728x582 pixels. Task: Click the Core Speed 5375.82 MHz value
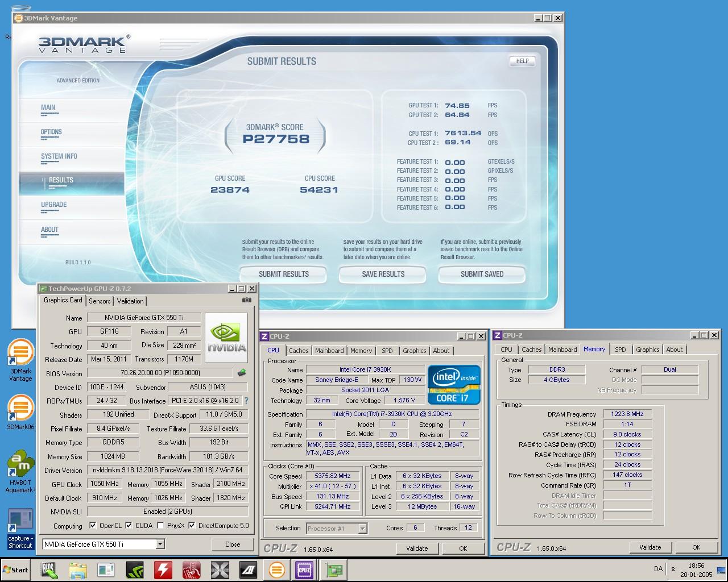click(x=334, y=476)
